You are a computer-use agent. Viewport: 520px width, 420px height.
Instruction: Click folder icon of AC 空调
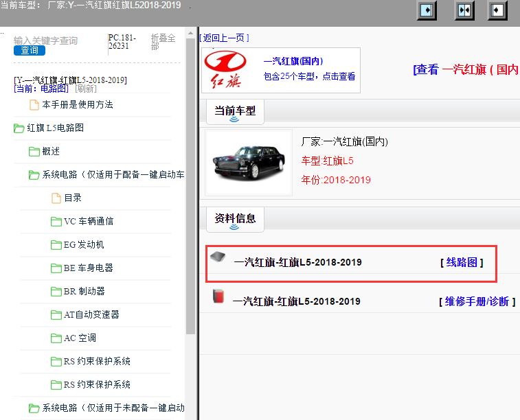(x=56, y=338)
